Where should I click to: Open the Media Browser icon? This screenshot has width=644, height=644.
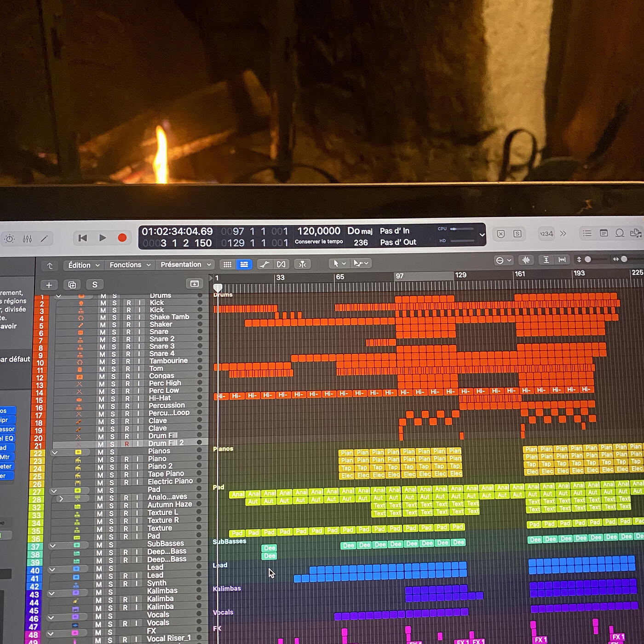[x=636, y=233]
